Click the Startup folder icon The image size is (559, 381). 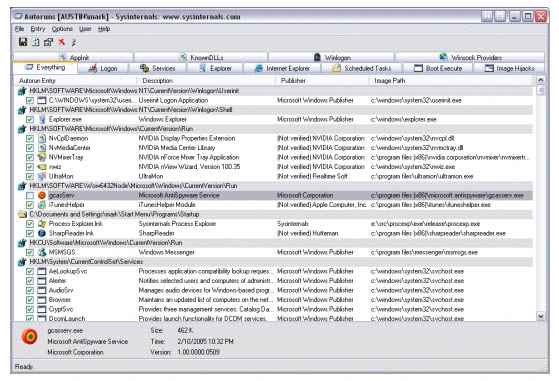[x=22, y=214]
